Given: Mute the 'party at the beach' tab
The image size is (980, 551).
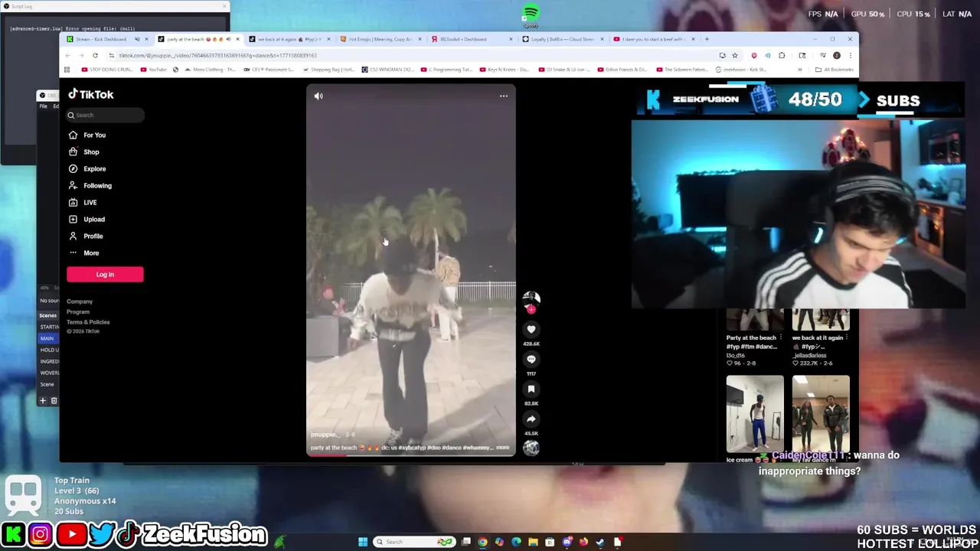Looking at the screenshot, I should tap(228, 39).
